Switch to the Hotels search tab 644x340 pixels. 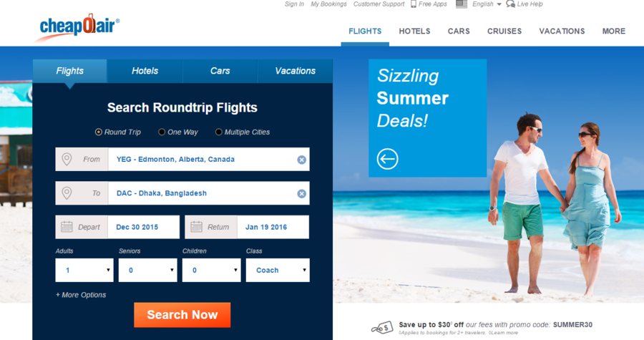pos(145,71)
